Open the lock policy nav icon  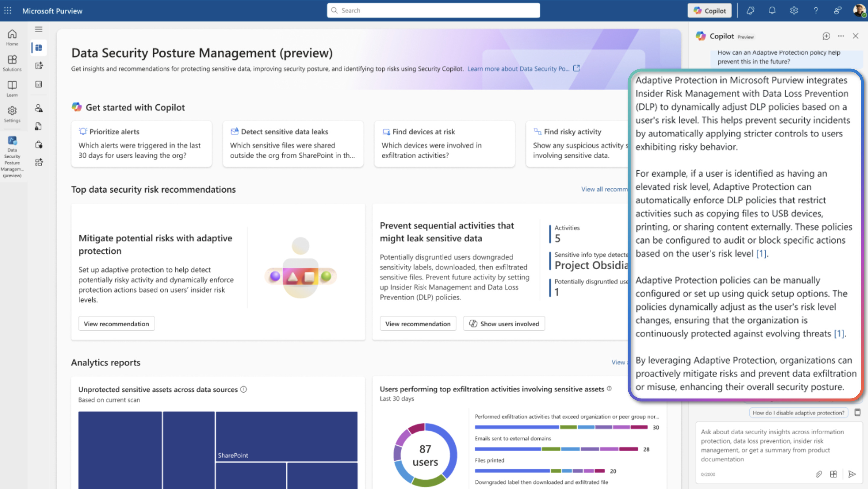click(x=39, y=145)
